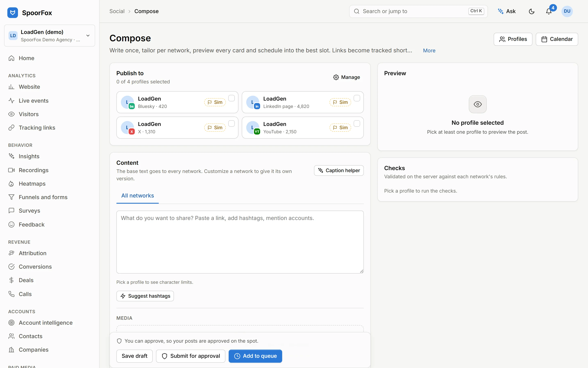
Task: Click the SpoorFox logo icon
Action: coord(12,13)
